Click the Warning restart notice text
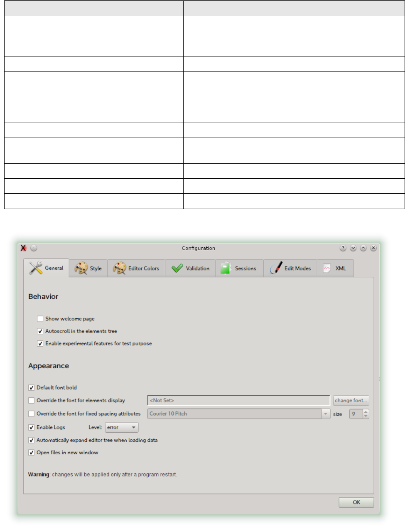 click(x=103, y=475)
